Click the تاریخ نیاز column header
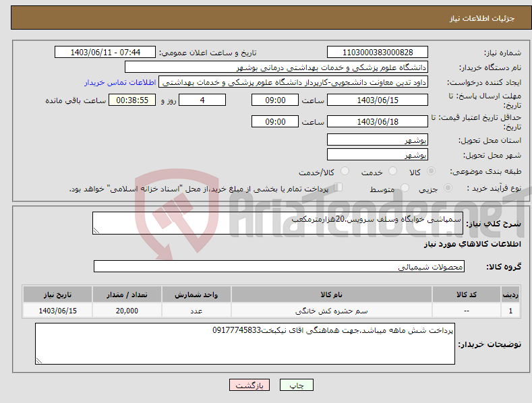The height and width of the screenshot is (403, 532). coord(58,294)
